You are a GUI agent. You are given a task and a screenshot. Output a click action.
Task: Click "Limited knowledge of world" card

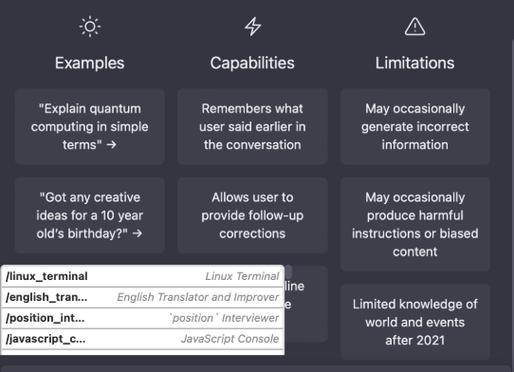click(415, 322)
